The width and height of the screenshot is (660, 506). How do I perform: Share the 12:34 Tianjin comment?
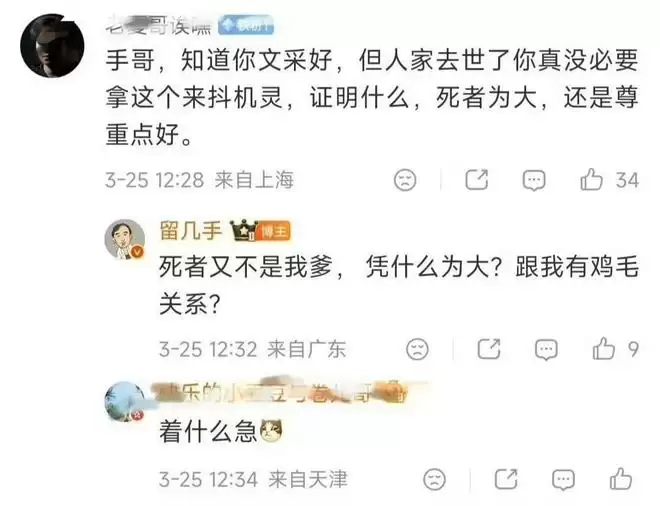[506, 479]
